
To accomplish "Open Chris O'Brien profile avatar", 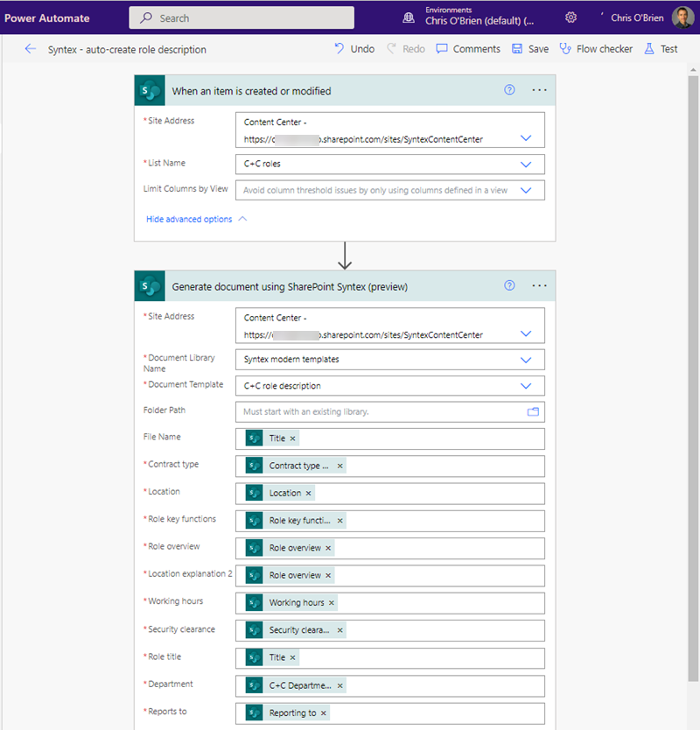I will [x=682, y=18].
